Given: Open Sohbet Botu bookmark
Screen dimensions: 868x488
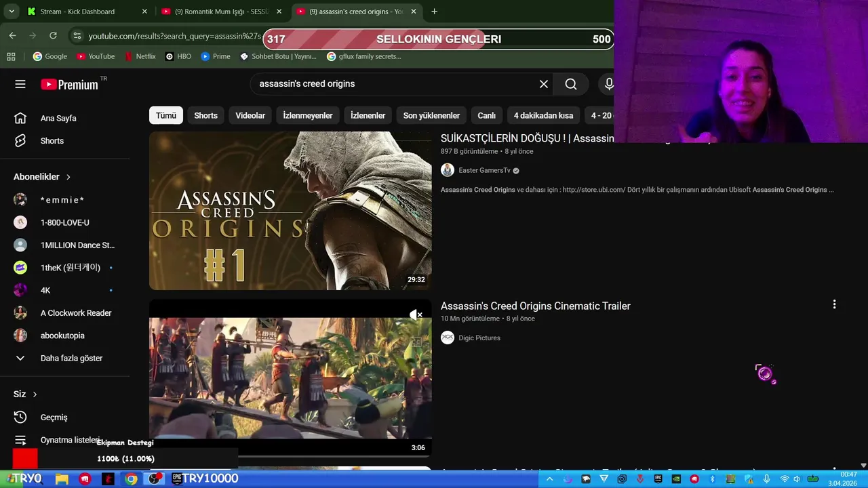Looking at the screenshot, I should coord(279,56).
